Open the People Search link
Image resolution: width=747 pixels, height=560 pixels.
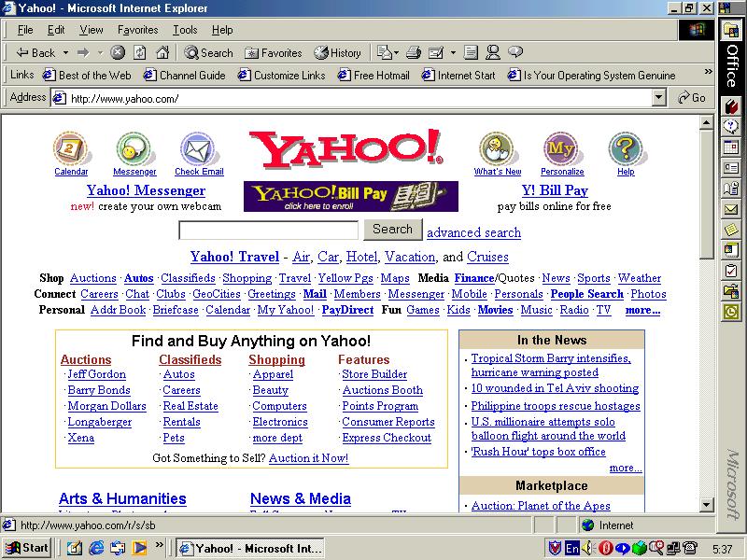coord(587,294)
